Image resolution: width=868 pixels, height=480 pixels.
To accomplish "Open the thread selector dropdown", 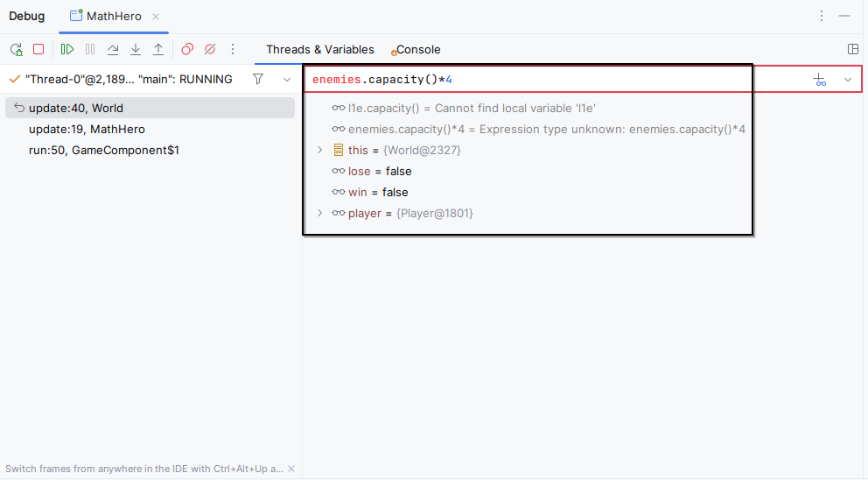I will [287, 80].
